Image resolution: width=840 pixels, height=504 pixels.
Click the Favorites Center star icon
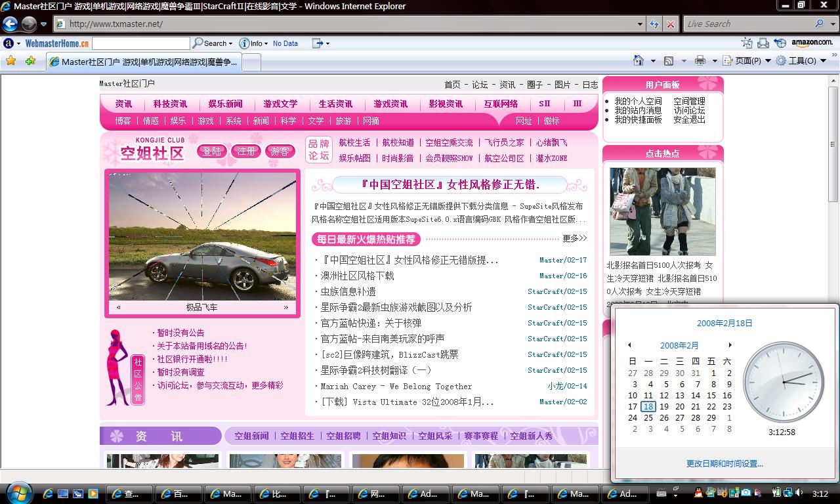pyautogui.click(x=10, y=61)
